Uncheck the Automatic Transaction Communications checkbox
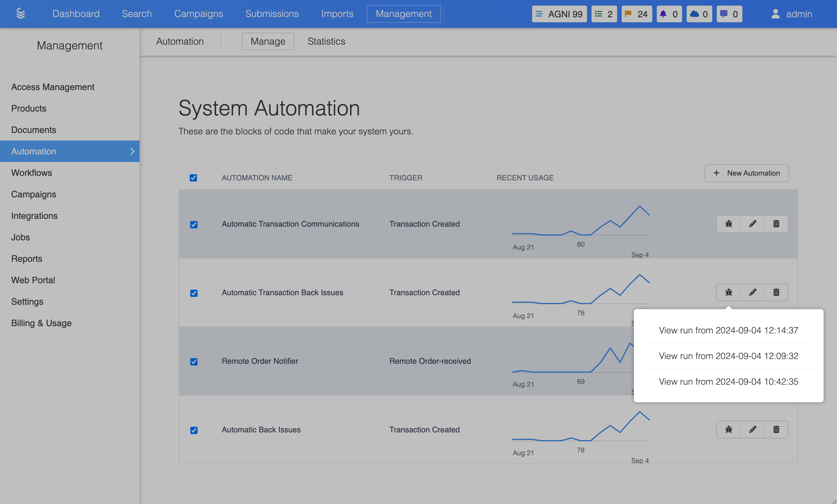 (x=194, y=225)
